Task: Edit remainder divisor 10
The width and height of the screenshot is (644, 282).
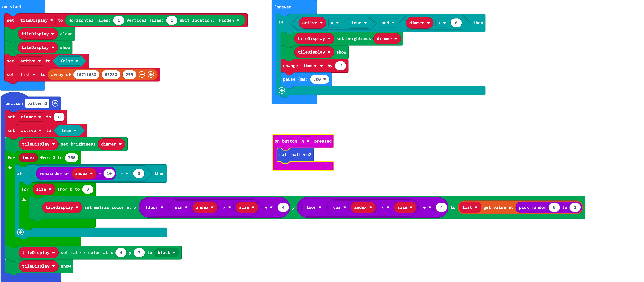Action: pos(109,173)
